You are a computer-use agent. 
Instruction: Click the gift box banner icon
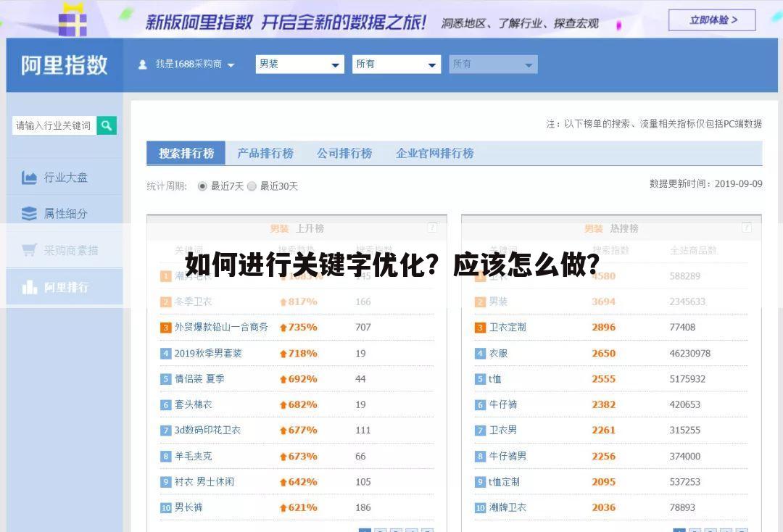pos(73,20)
